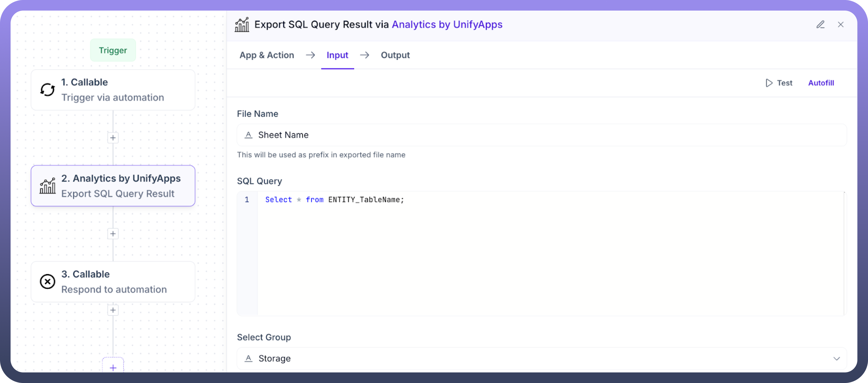Add step between Analytics and Respond nodes
Viewport: 868px width, 383px height.
[x=113, y=234]
